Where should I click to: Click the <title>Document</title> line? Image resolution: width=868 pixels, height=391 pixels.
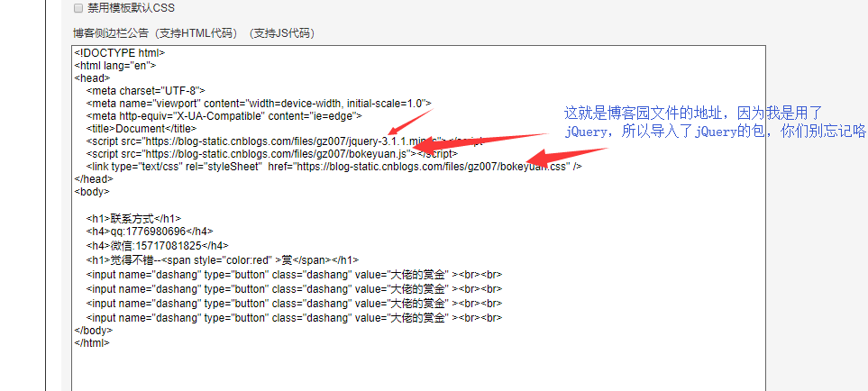click(x=142, y=128)
